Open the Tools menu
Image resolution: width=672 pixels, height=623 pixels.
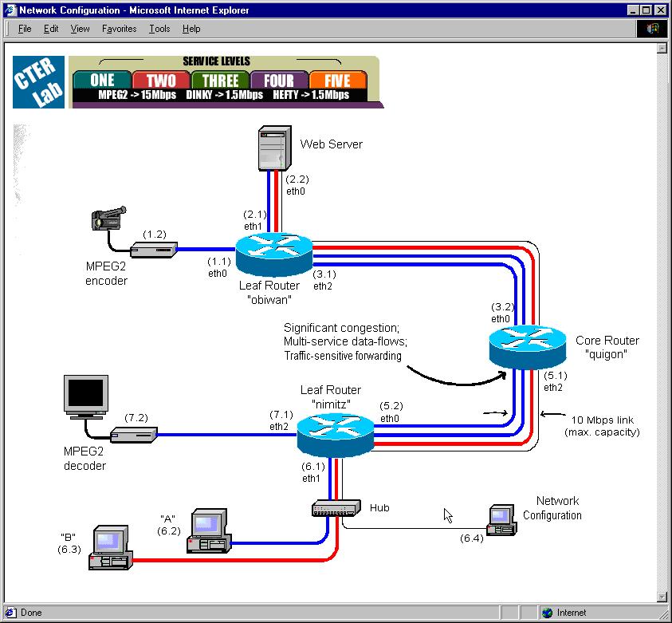(x=159, y=29)
